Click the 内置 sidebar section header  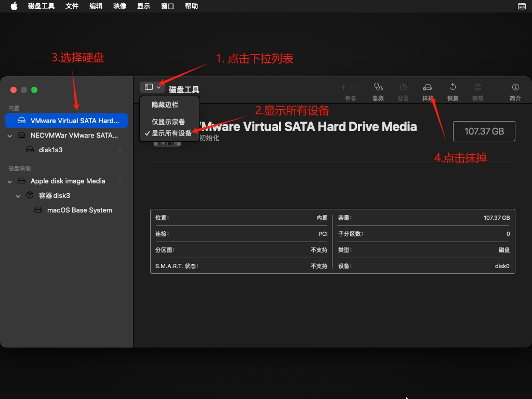coord(14,108)
